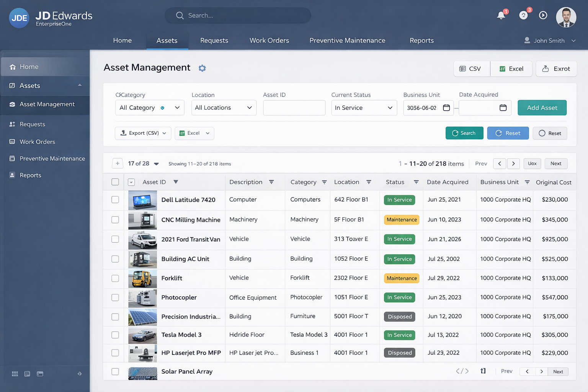Screen dimensions: 588x392
Task: Check the Dell Latitude 7420 row checkbox
Action: click(115, 200)
